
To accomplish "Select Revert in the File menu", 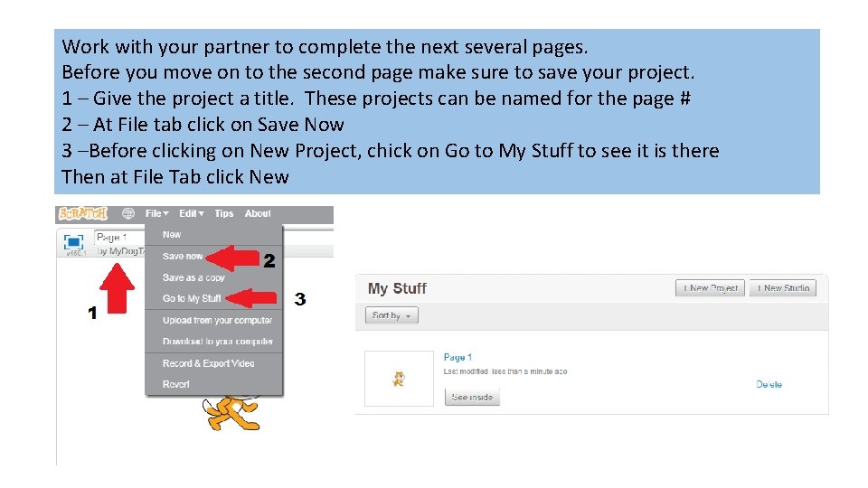I will point(176,384).
